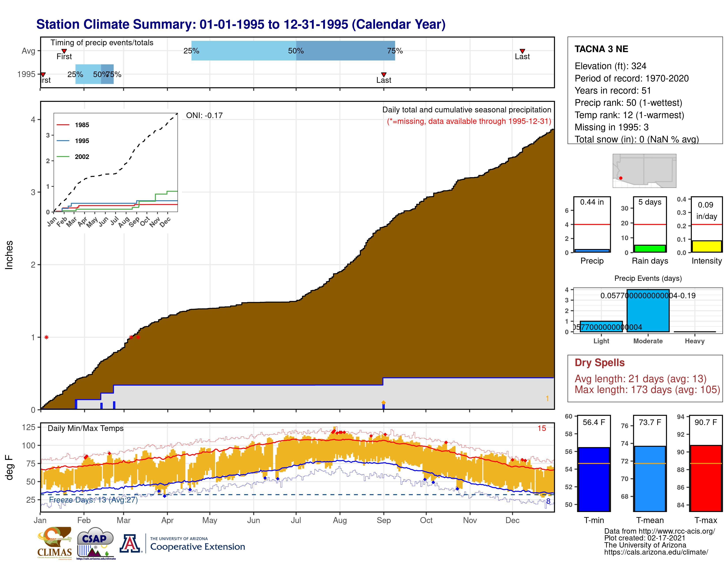Click the CSAP cloud logo

click(96, 543)
